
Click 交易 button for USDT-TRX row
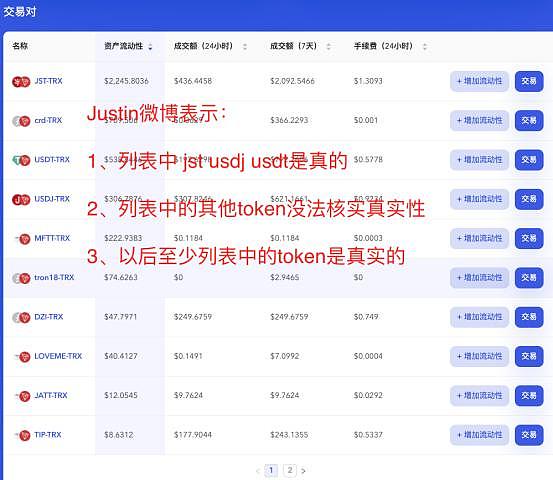pyautogui.click(x=529, y=160)
